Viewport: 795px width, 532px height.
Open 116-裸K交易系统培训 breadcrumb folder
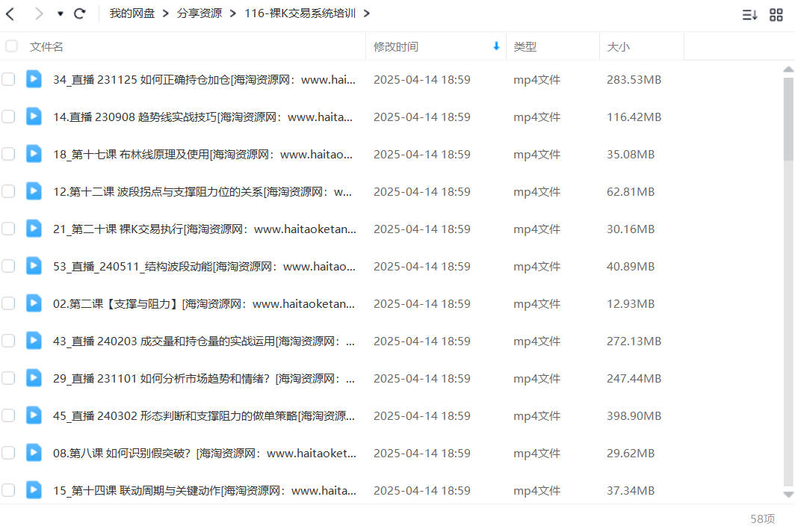pyautogui.click(x=300, y=13)
